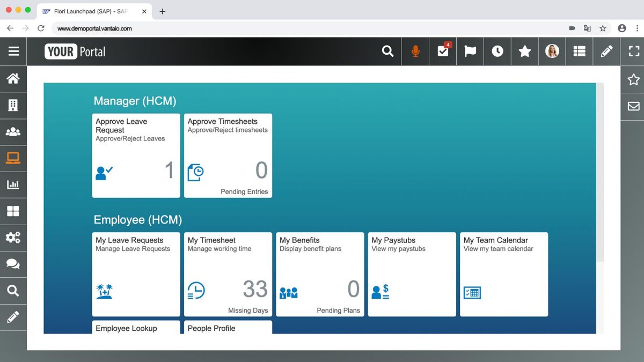Open the Approve Leave Request tile
The width and height of the screenshot is (644, 362).
coord(136,156)
